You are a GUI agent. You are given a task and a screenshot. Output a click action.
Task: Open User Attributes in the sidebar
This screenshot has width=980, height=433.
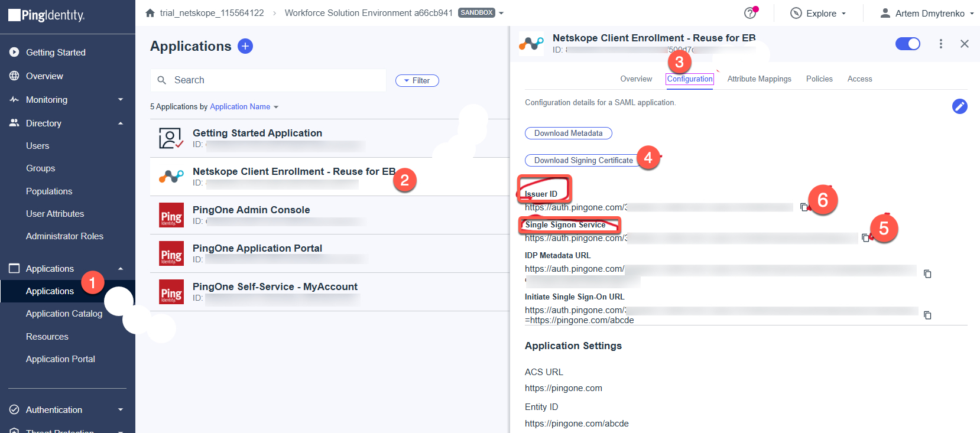coord(55,214)
